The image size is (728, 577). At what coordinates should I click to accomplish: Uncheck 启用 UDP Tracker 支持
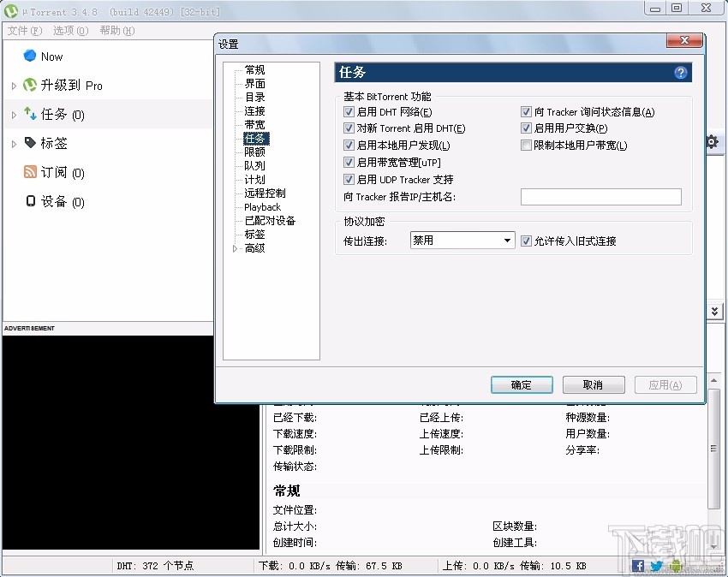pos(349,179)
